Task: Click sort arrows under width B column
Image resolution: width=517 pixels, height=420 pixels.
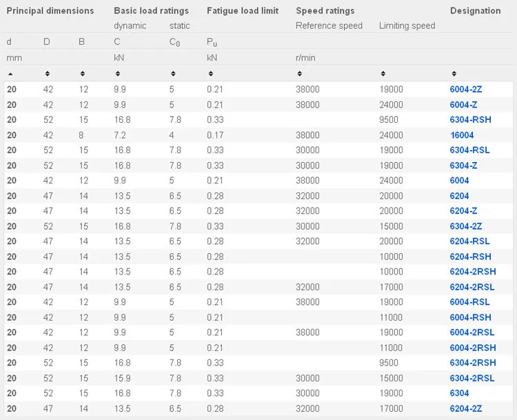Action: pos(82,73)
